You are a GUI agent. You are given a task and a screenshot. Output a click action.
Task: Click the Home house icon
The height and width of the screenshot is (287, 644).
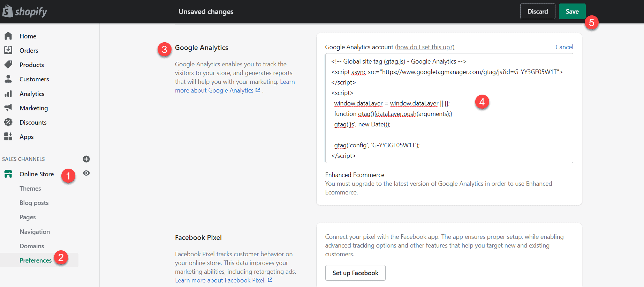(x=8, y=36)
